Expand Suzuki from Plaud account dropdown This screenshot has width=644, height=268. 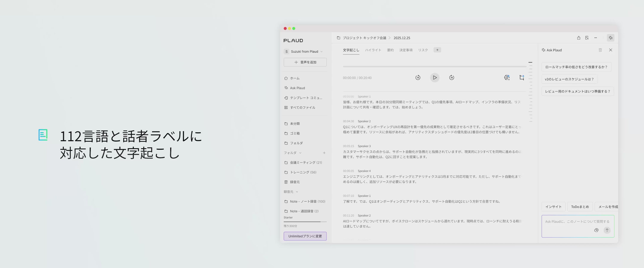(x=322, y=52)
